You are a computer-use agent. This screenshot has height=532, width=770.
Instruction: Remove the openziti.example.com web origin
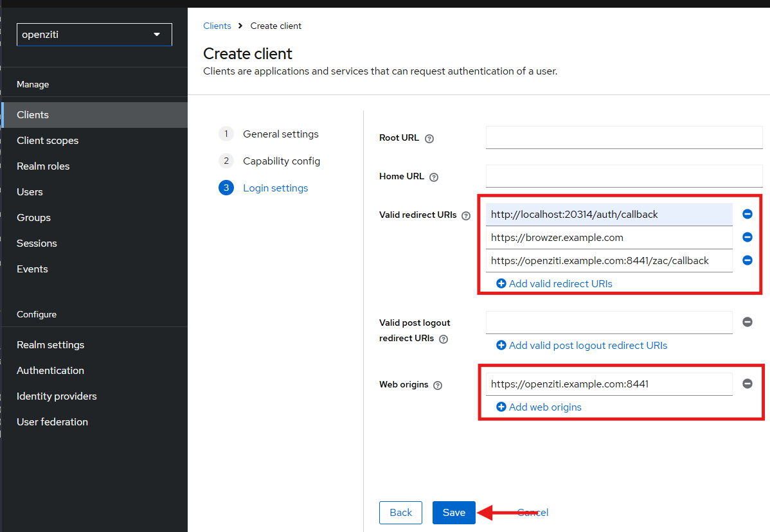click(x=747, y=384)
